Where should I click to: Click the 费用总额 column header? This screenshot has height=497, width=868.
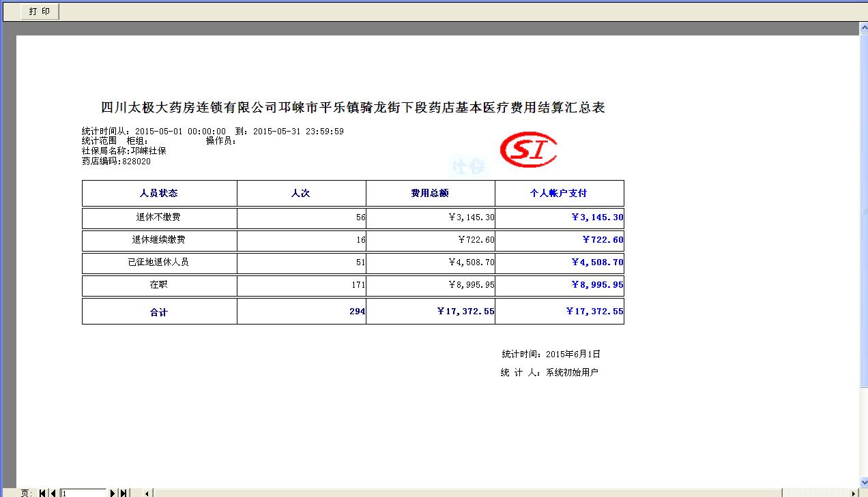(430, 194)
